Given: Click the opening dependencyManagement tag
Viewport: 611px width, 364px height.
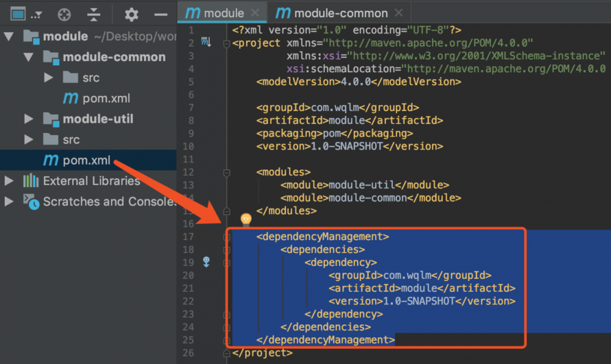Looking at the screenshot, I should click(323, 236).
